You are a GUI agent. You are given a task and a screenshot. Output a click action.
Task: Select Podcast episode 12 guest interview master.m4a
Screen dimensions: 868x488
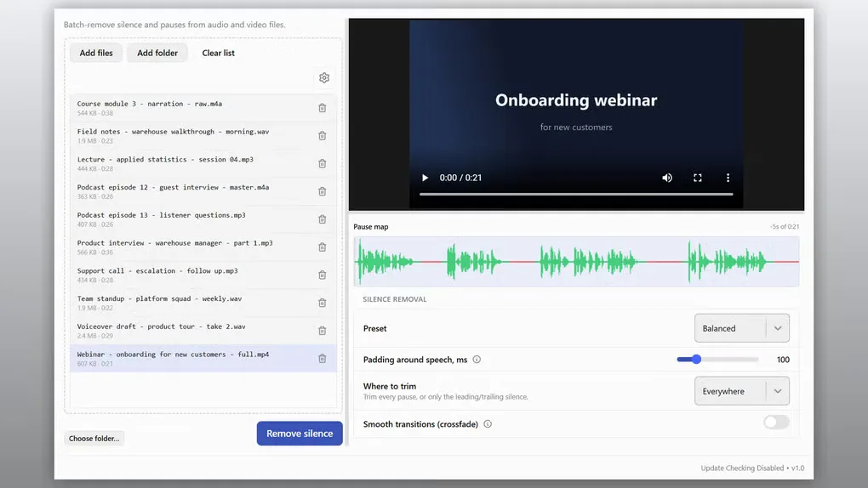click(x=203, y=191)
